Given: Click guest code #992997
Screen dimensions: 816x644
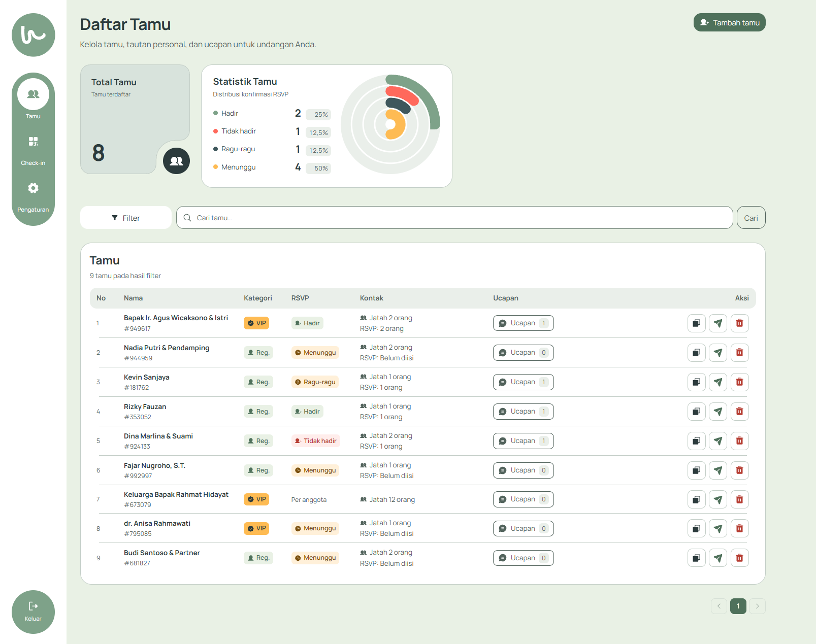Looking at the screenshot, I should 138,476.
